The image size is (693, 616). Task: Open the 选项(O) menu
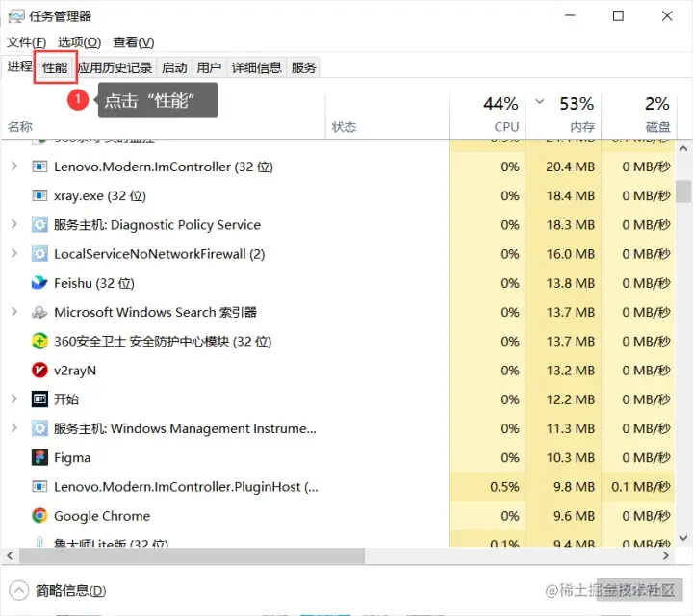(x=80, y=42)
